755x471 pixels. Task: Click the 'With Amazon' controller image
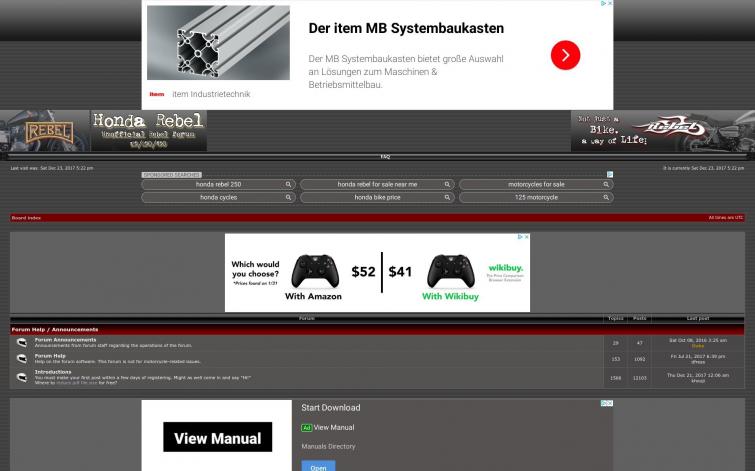coord(315,272)
